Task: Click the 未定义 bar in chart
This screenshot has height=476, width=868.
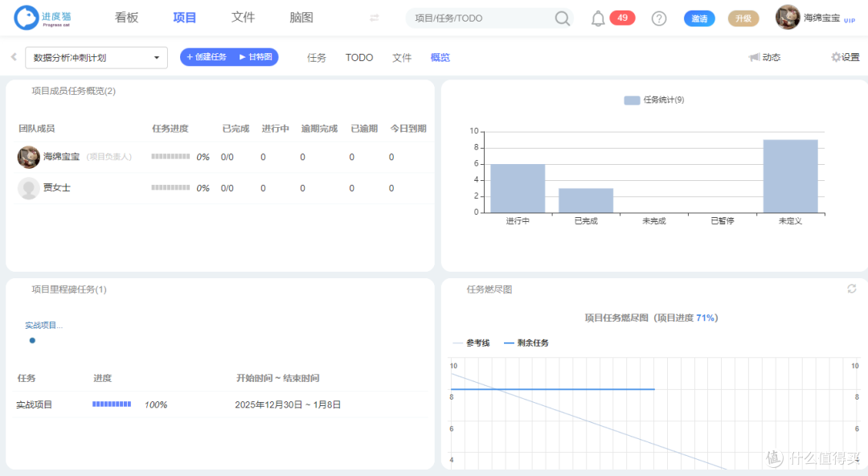Action: [791, 176]
